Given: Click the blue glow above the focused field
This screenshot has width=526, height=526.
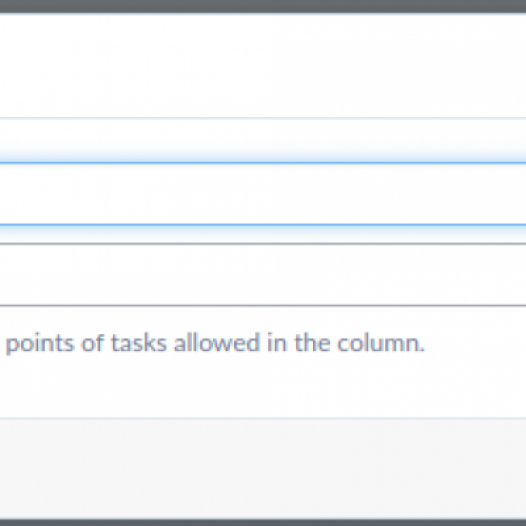Looking at the screenshot, I should 263,154.
